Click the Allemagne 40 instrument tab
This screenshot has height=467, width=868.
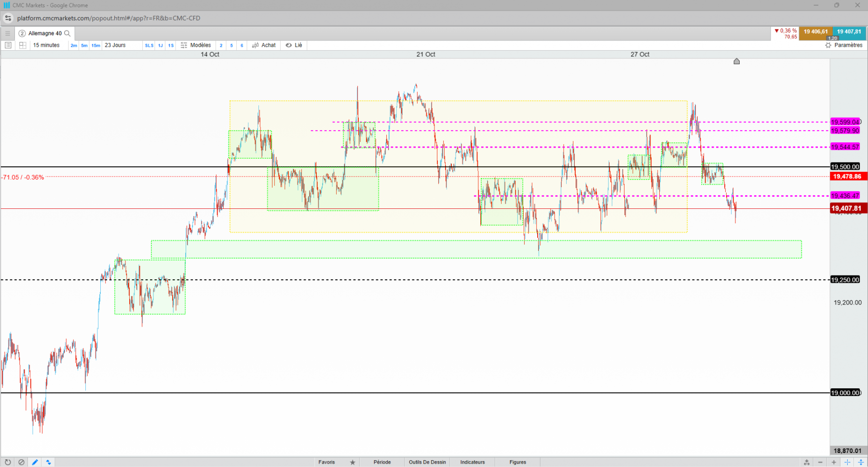pyautogui.click(x=45, y=33)
